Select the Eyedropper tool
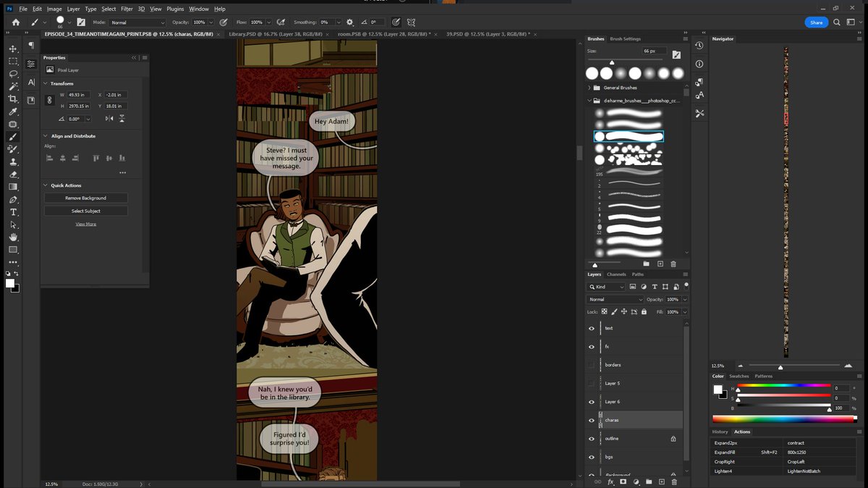The width and height of the screenshot is (868, 488). click(x=13, y=112)
